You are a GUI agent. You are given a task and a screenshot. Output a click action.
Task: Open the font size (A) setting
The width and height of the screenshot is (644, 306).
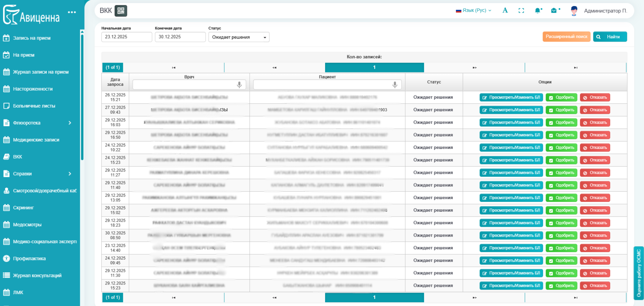[x=505, y=11]
